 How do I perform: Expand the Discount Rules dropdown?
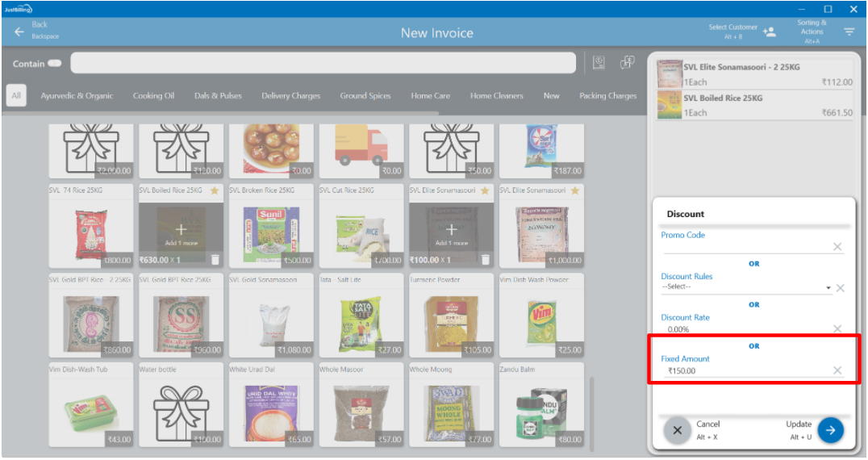828,288
